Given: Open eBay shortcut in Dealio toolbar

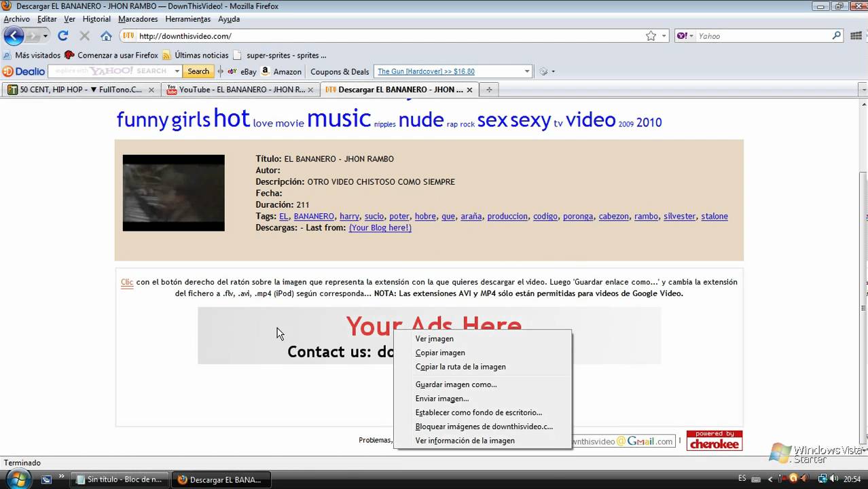Looking at the screenshot, I should [242, 71].
